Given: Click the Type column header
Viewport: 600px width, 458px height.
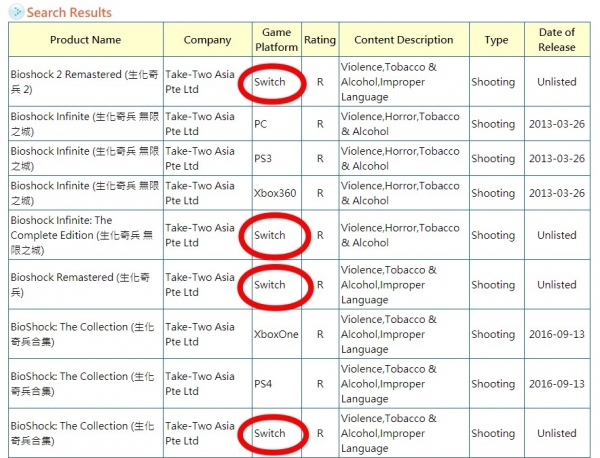Looking at the screenshot, I should click(496, 40).
